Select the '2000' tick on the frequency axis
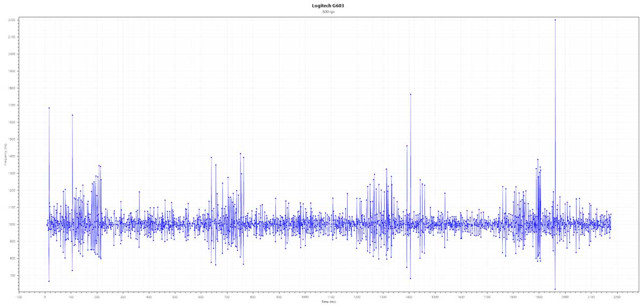 pos(12,54)
